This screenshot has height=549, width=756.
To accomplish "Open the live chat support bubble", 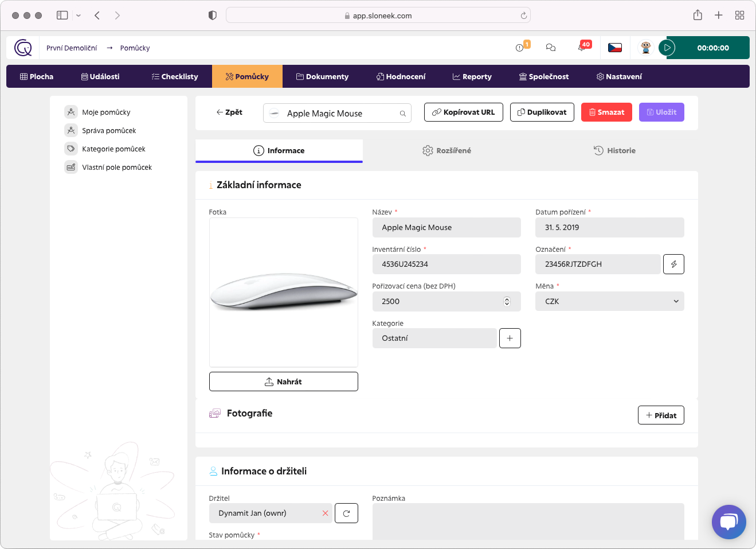I will pyautogui.click(x=728, y=521).
